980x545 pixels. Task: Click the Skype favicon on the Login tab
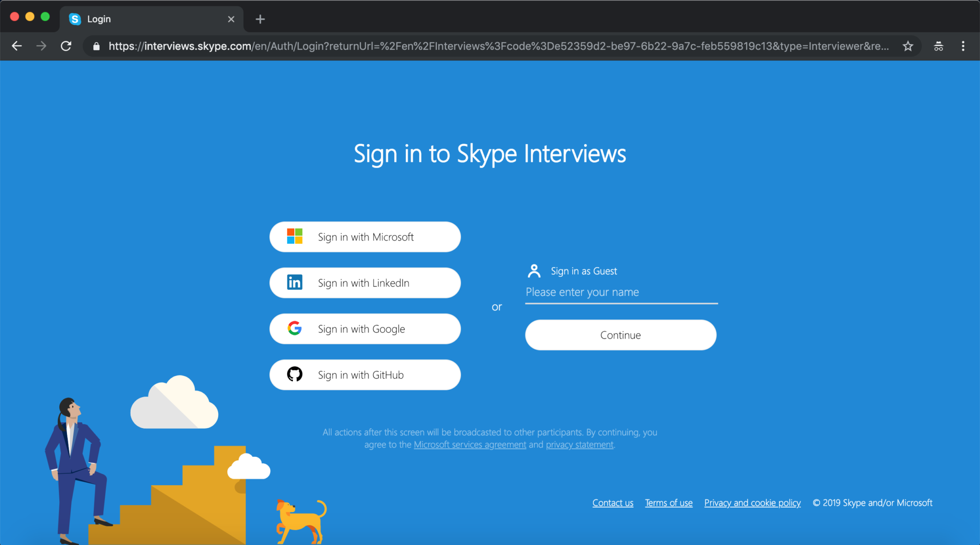click(x=75, y=19)
